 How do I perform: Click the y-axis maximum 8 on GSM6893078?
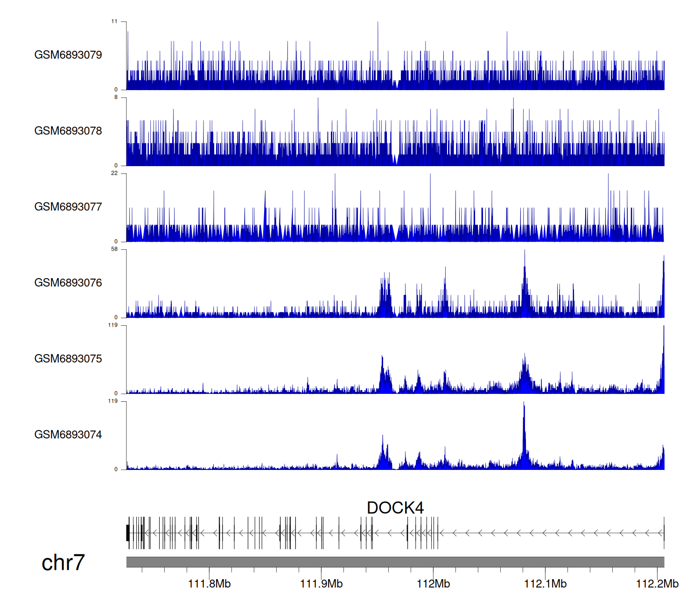116,98
